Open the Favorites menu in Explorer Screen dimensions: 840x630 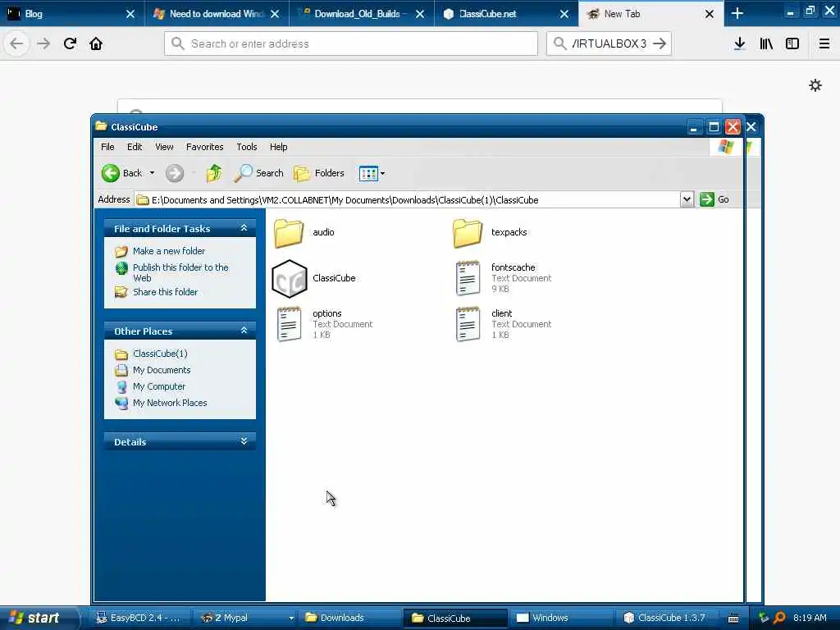pyautogui.click(x=204, y=147)
